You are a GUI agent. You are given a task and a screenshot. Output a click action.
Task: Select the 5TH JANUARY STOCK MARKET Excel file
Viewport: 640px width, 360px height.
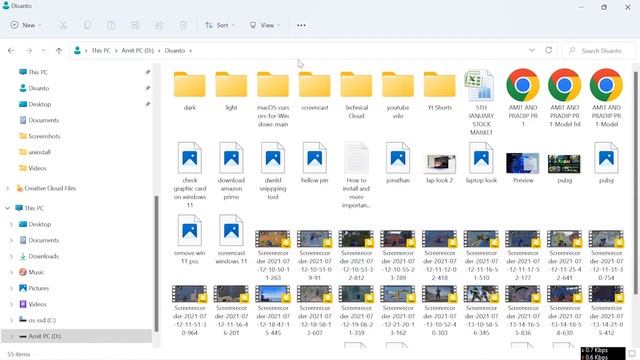[x=481, y=102]
